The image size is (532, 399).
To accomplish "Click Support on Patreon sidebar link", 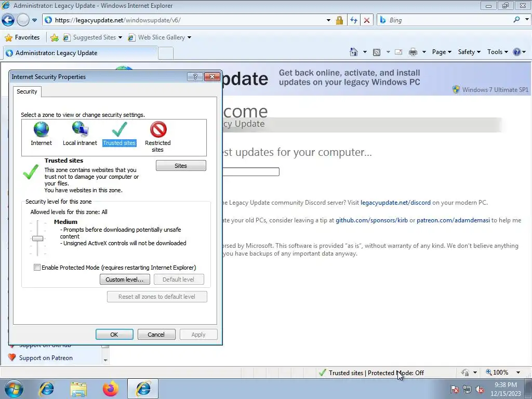I will click(46, 358).
